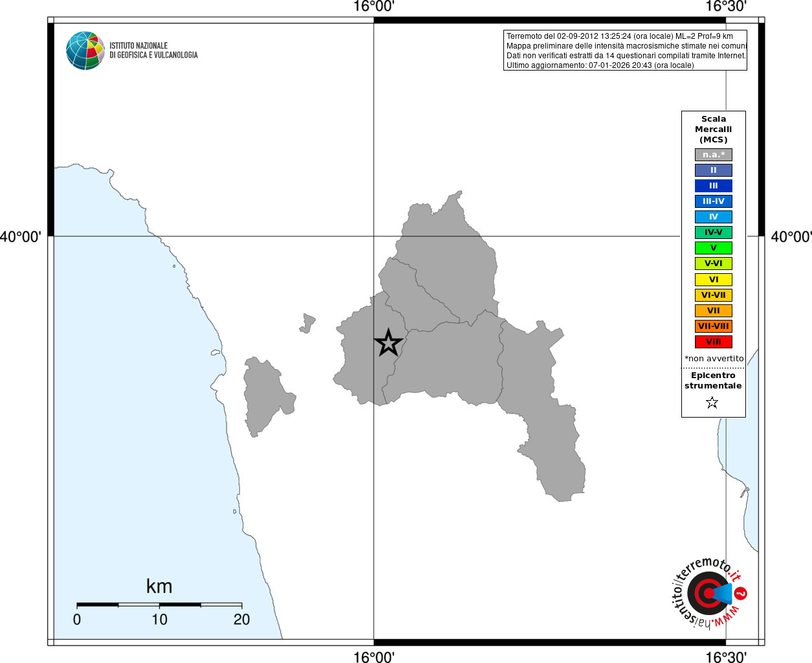812x663 pixels.
Task: Select the green V legend swatch
Action: coord(714,248)
